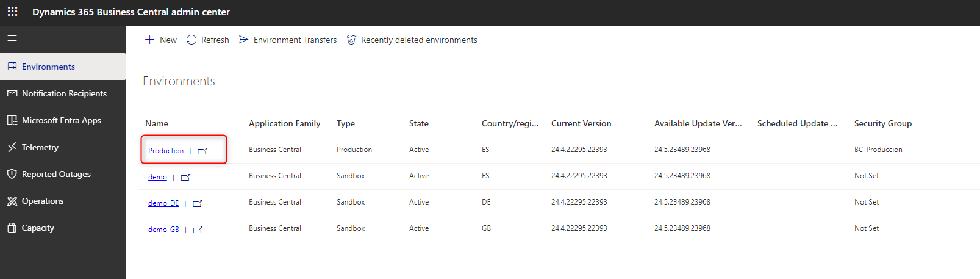
Task: Click the Refresh circular arrows icon
Action: tap(191, 40)
